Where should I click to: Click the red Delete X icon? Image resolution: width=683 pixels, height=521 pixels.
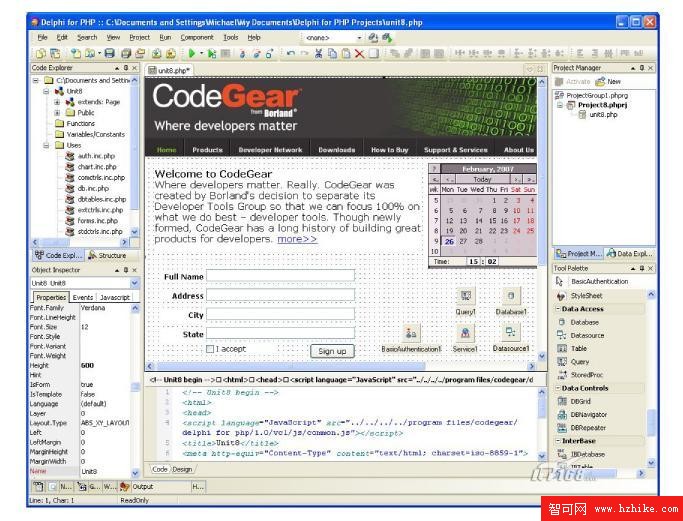(359, 54)
